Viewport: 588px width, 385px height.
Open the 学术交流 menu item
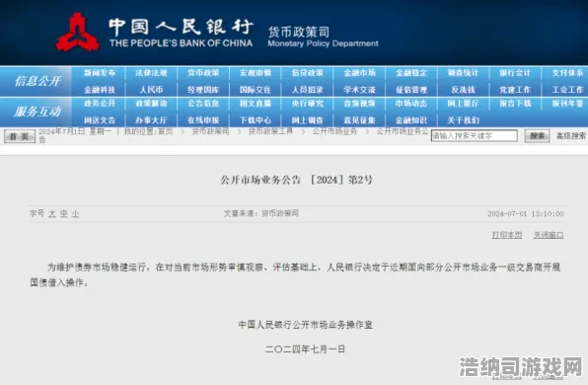click(360, 90)
